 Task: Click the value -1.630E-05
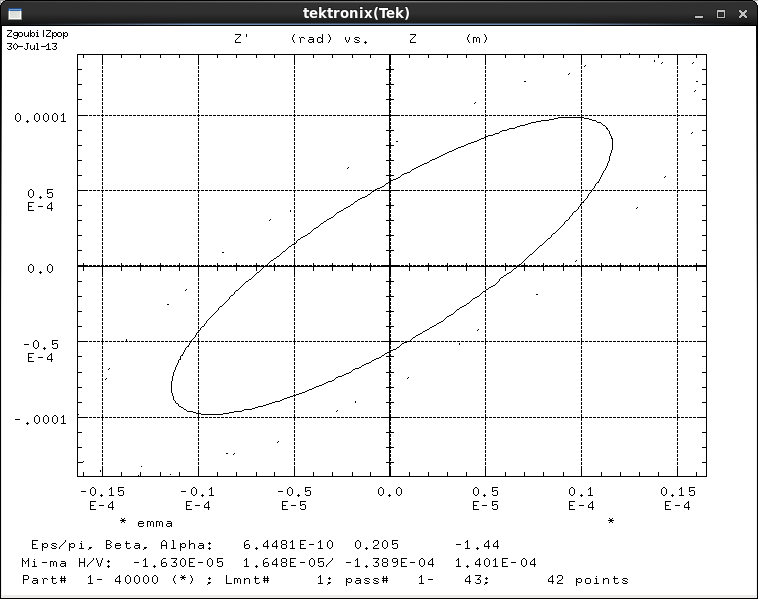[178, 563]
